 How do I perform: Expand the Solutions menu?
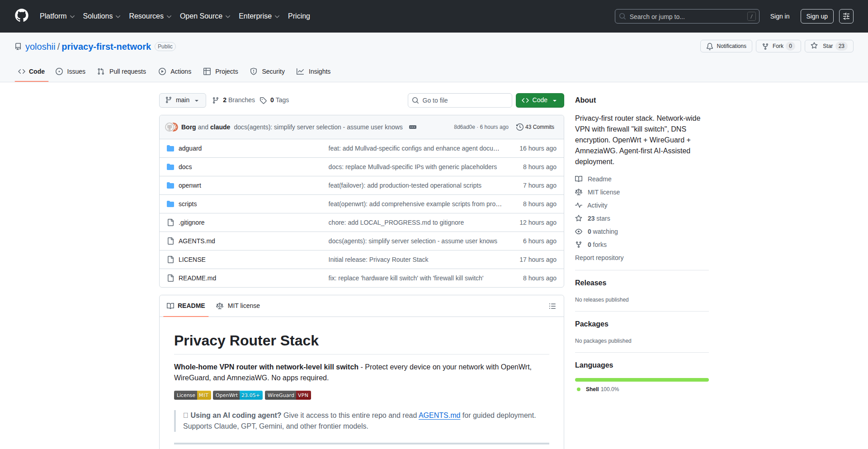click(x=102, y=16)
